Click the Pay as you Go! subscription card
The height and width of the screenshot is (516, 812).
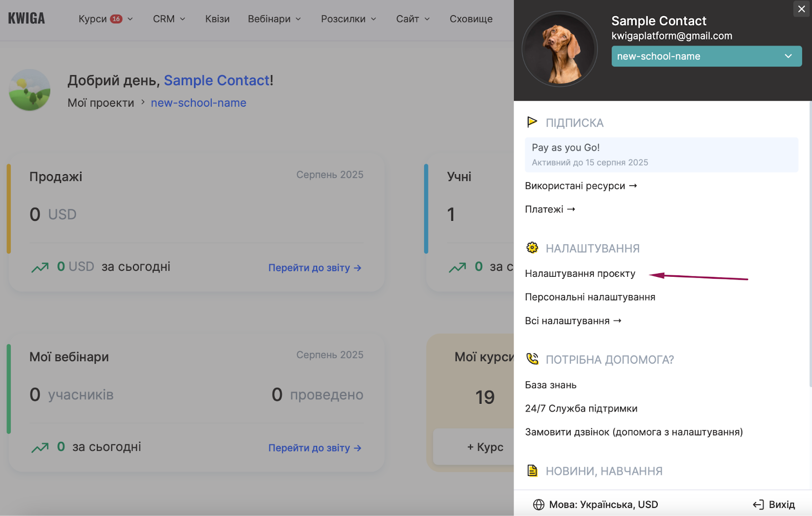(661, 154)
